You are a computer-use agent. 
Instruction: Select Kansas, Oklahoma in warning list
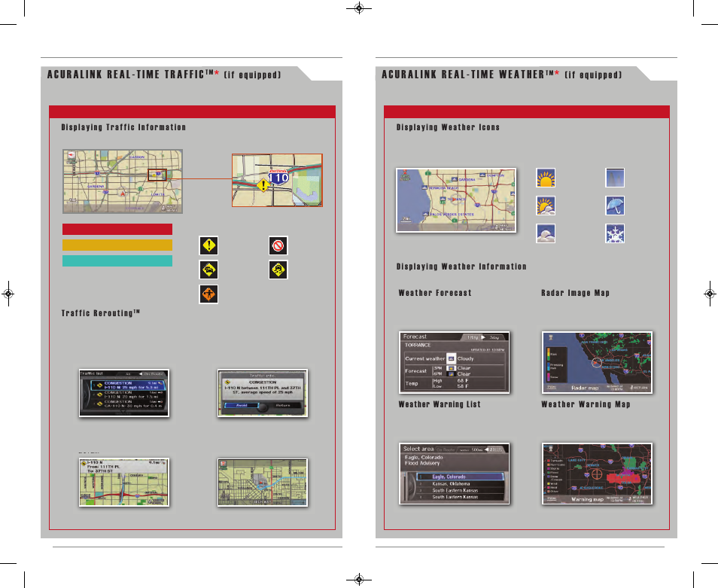pos(460,483)
